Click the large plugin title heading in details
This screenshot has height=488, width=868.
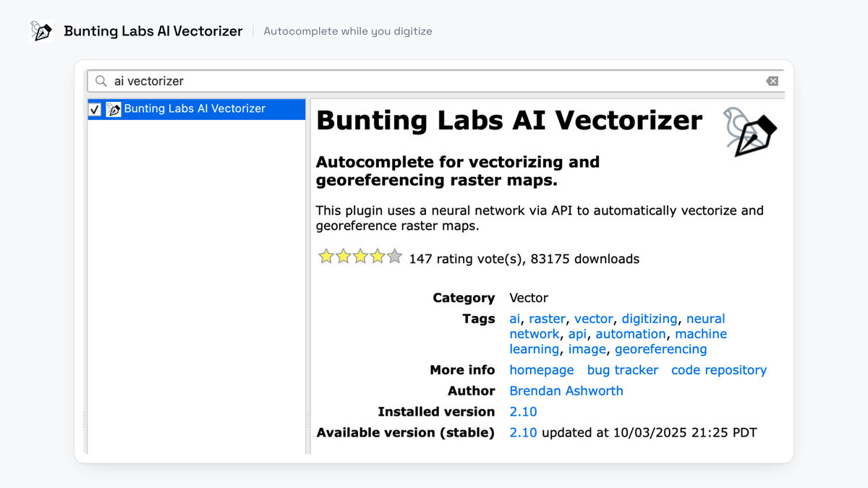[x=509, y=121]
